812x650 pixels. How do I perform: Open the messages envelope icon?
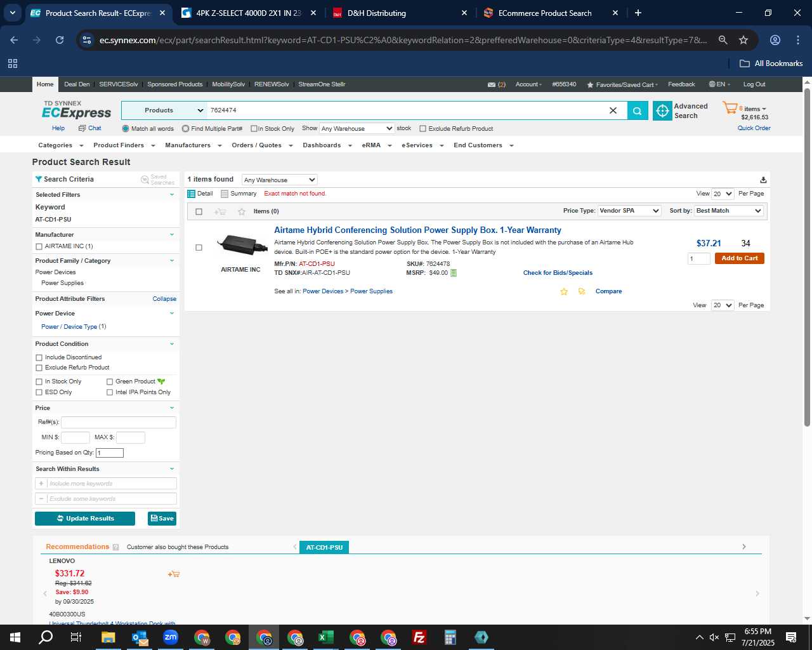tap(492, 84)
